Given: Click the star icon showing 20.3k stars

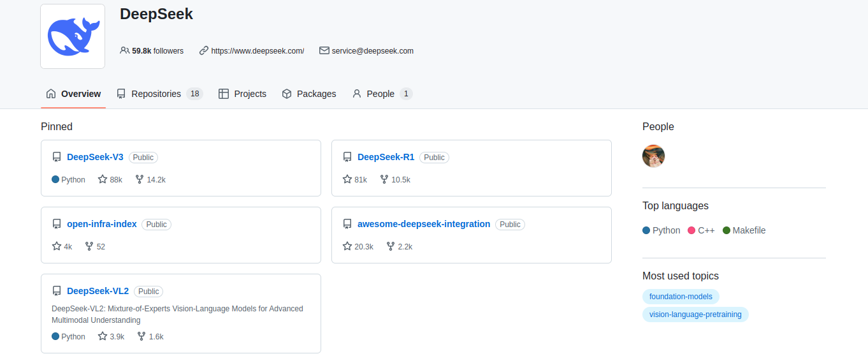Looking at the screenshot, I should (347, 246).
